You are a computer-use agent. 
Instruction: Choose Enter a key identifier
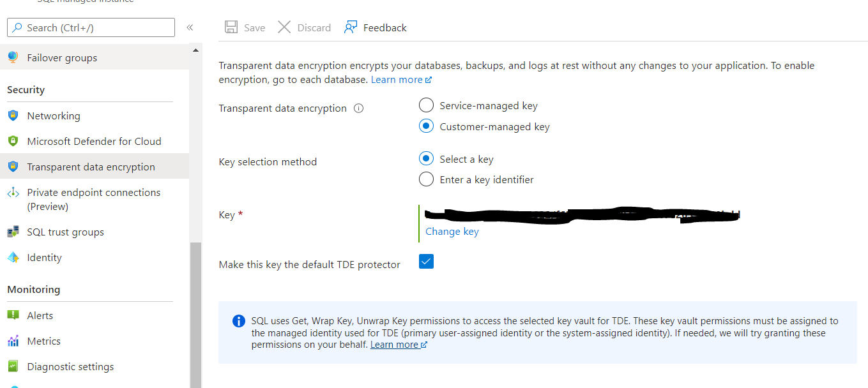[426, 179]
